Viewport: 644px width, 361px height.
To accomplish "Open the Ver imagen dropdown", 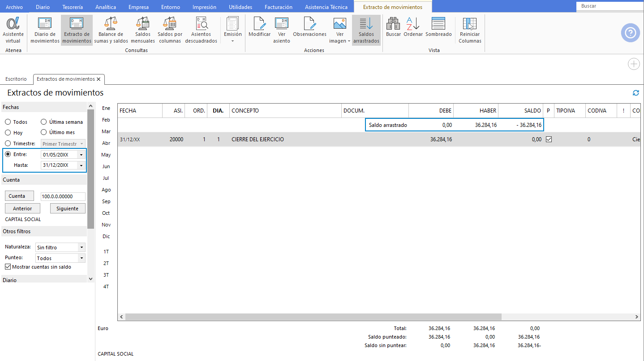I will pos(340,30).
